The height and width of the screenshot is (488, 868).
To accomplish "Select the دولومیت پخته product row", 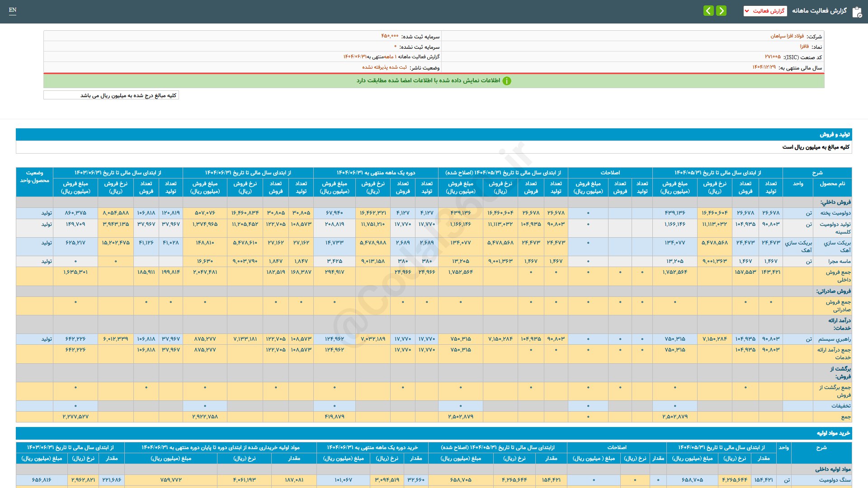I will 835,213.
